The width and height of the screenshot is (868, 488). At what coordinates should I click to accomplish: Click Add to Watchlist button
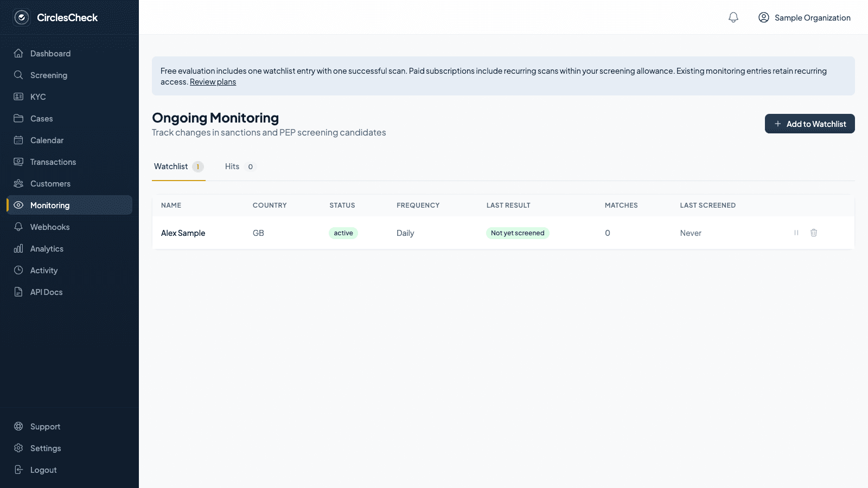tap(809, 124)
